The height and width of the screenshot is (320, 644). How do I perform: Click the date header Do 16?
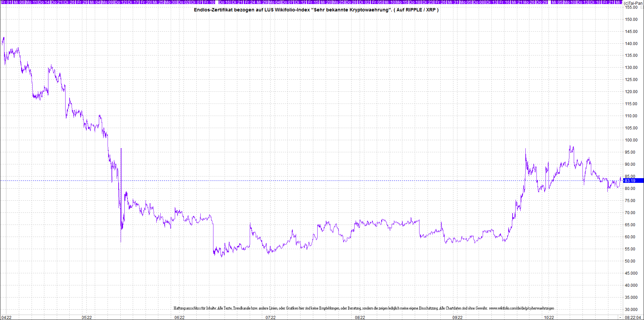[225, 2]
